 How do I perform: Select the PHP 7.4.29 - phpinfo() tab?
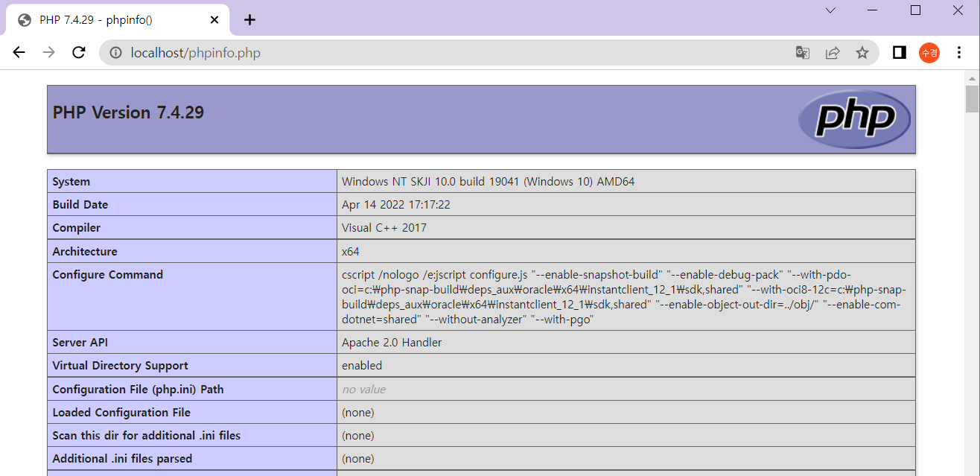tap(119, 20)
